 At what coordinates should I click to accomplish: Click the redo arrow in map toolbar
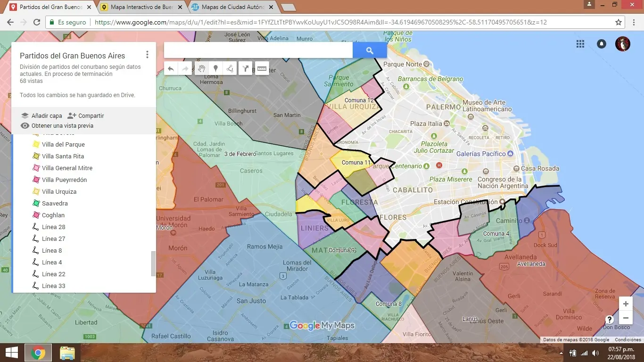point(185,69)
